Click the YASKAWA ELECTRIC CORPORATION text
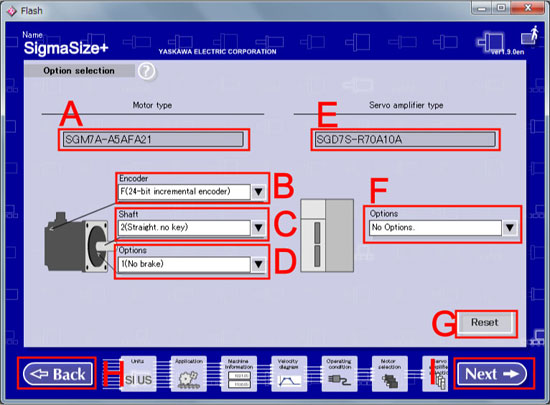The width and height of the screenshot is (550, 405). (217, 52)
